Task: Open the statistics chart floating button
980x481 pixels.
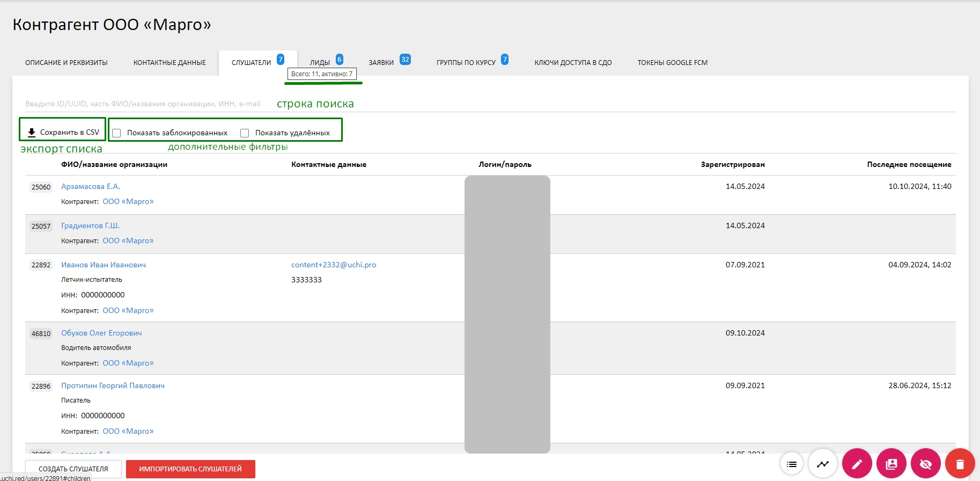Action: click(x=823, y=464)
